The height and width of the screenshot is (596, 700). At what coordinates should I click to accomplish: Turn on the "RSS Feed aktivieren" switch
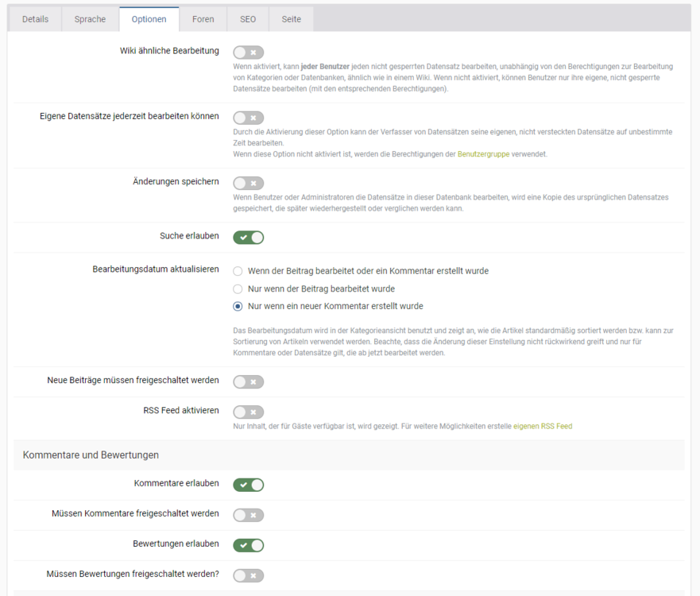pos(248,412)
